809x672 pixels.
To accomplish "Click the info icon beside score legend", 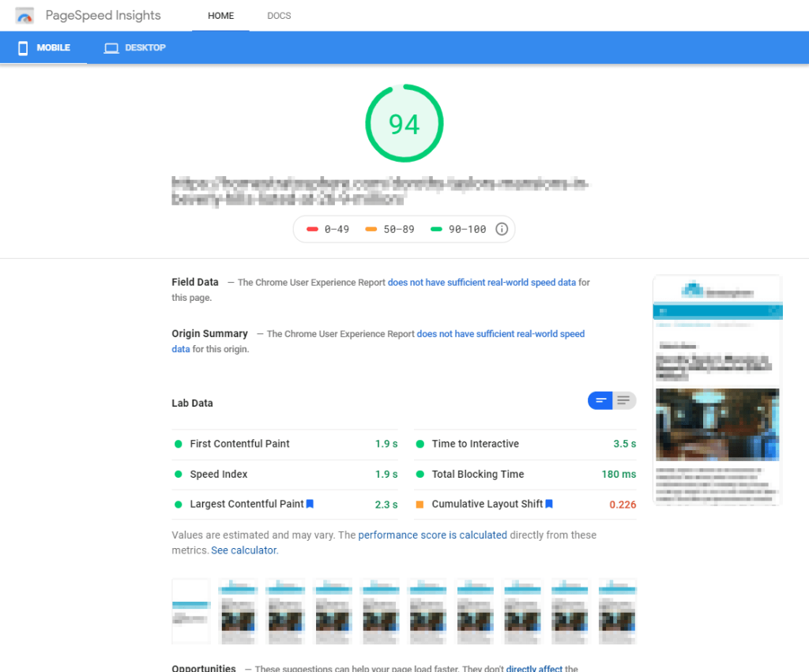I will click(x=501, y=229).
